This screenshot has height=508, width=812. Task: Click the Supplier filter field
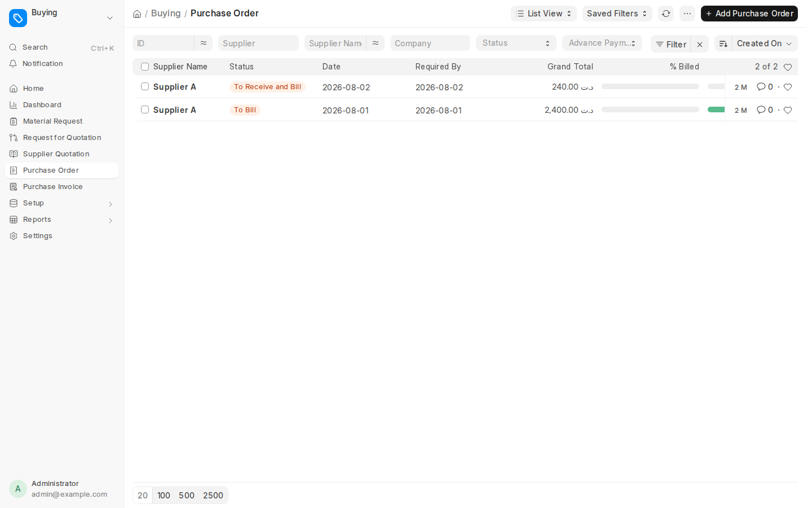pyautogui.click(x=258, y=43)
